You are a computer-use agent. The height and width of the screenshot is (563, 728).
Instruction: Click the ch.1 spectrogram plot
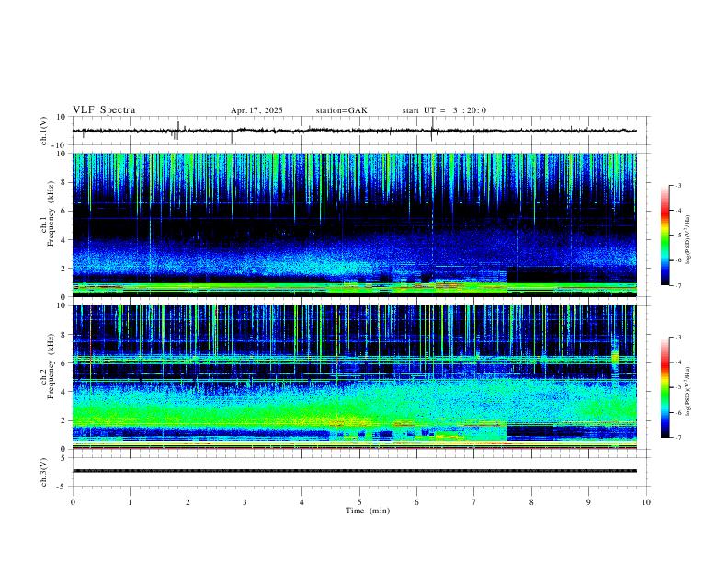[354, 224]
